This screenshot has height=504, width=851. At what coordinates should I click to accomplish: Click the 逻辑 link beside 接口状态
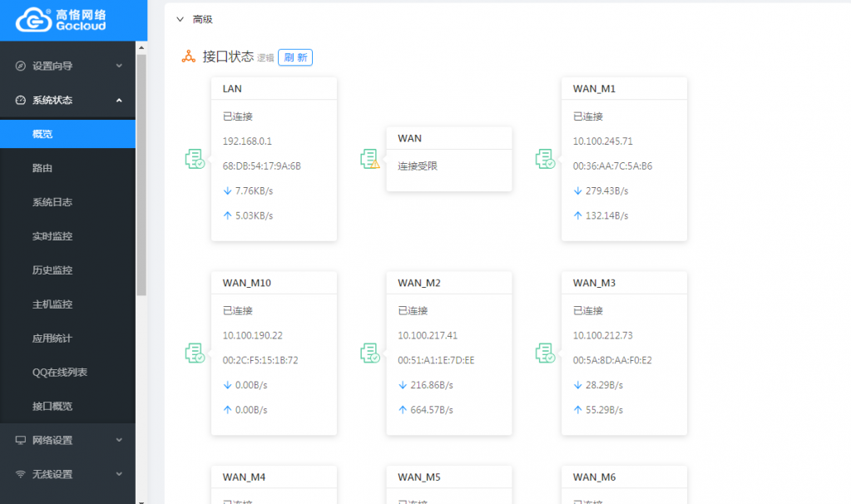point(265,58)
